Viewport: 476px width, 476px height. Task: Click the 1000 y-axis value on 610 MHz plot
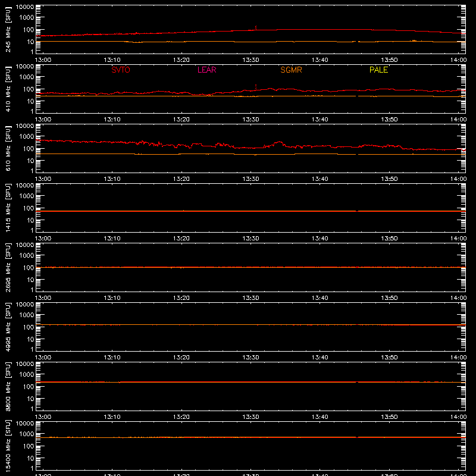[x=27, y=137]
